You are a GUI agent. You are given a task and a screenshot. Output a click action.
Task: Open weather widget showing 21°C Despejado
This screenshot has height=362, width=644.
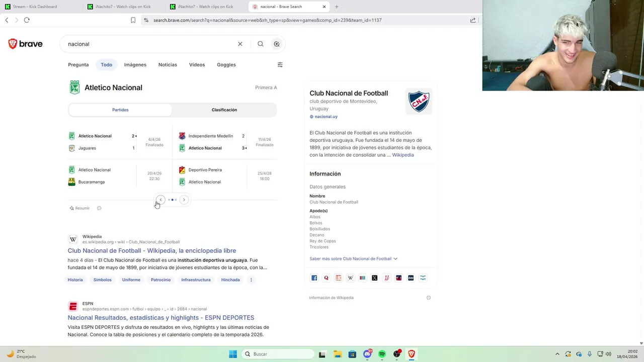click(21, 354)
